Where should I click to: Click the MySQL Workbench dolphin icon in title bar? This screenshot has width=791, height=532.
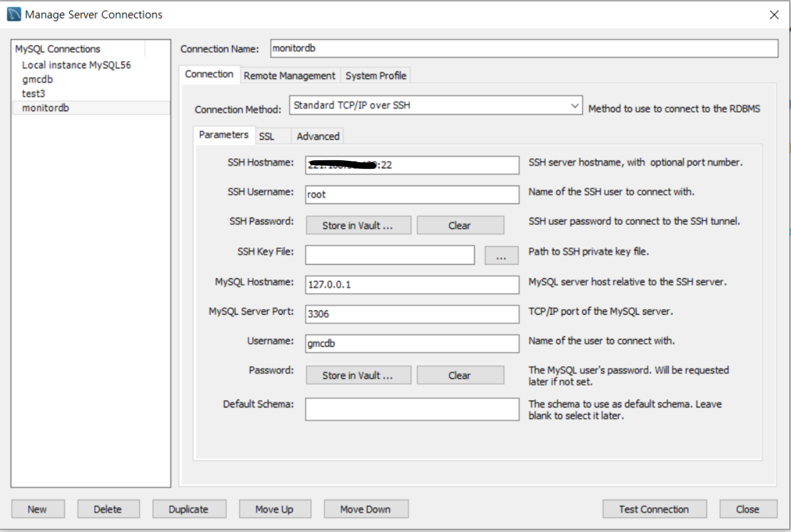[14, 14]
